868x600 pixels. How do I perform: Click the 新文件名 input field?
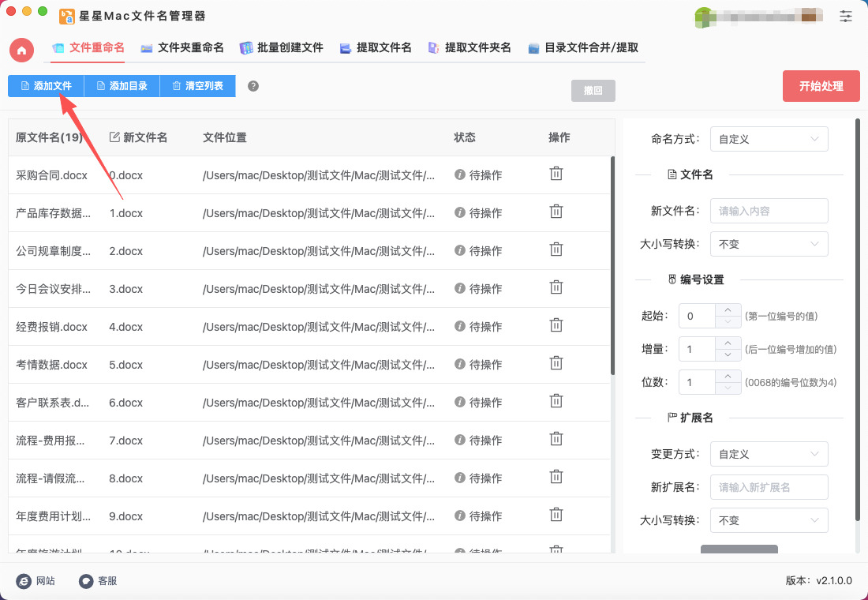pos(769,211)
